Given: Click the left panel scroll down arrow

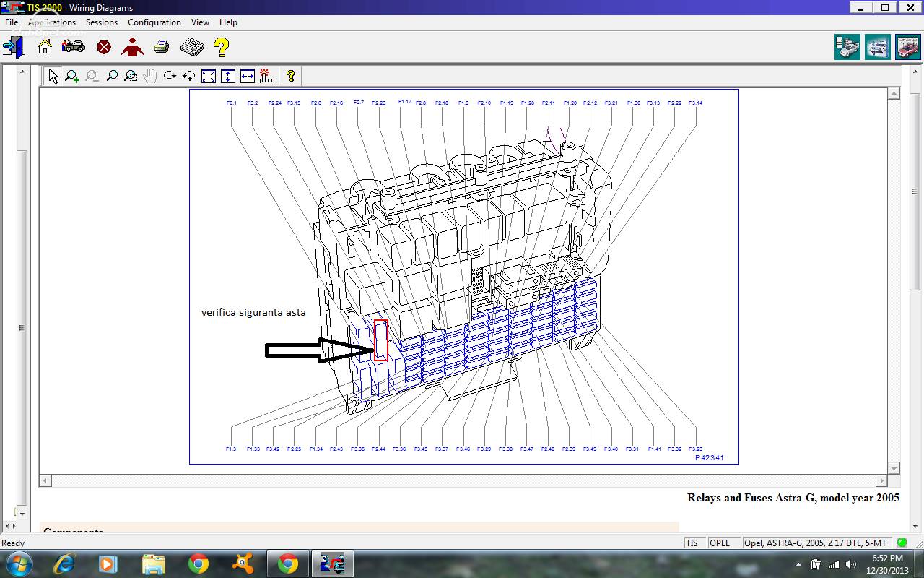Looking at the screenshot, I should point(22,513).
